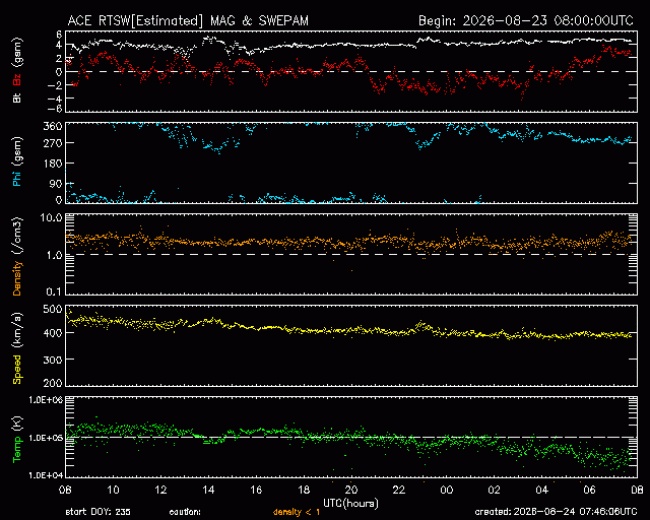
Task: Click the '500' tick on Speed axis
Action: [53, 309]
